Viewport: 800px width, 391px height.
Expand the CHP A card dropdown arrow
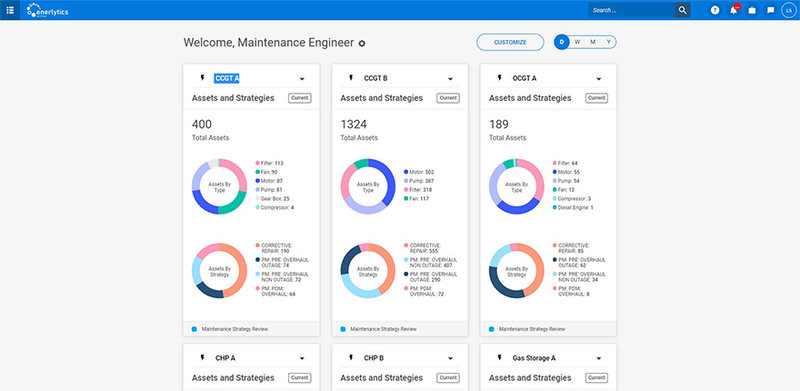302,358
